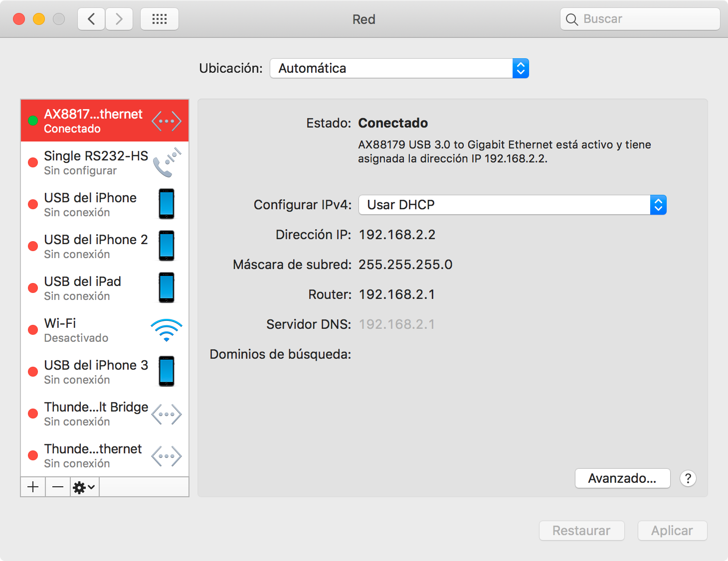728x561 pixels.
Task: Click phone icon beside USB del iPhone 2
Action: (x=167, y=246)
